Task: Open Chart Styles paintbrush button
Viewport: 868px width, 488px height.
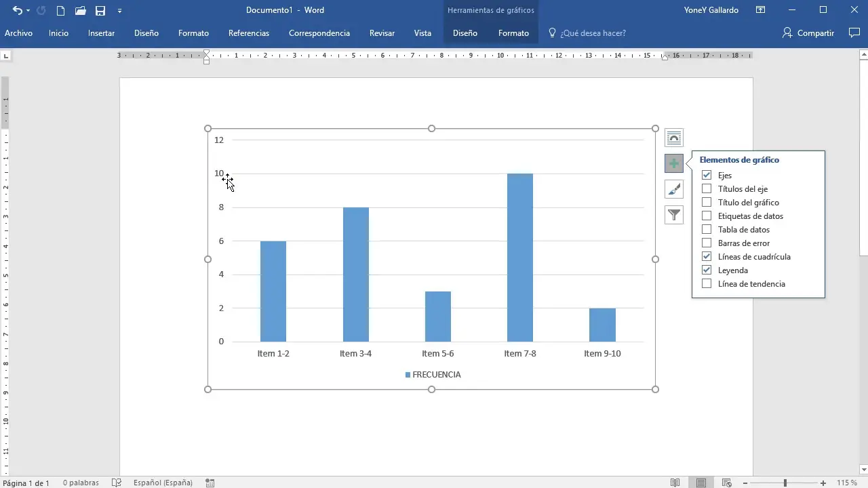Action: coord(673,190)
